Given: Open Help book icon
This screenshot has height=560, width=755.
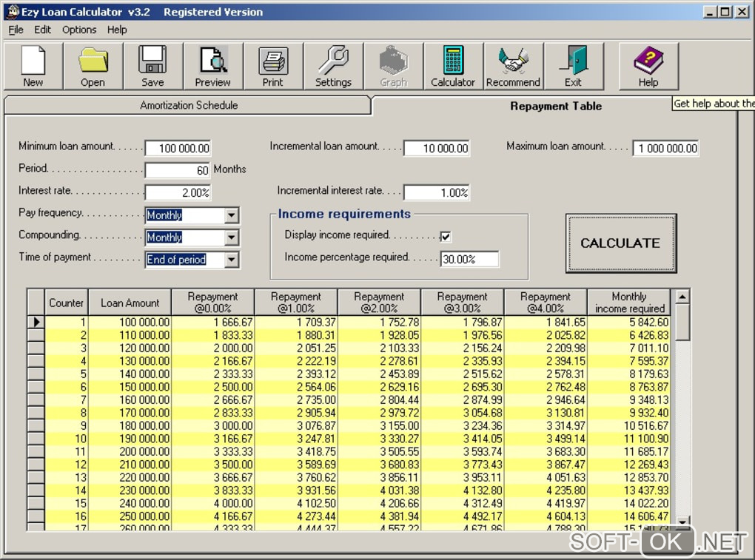Looking at the screenshot, I should point(648,66).
